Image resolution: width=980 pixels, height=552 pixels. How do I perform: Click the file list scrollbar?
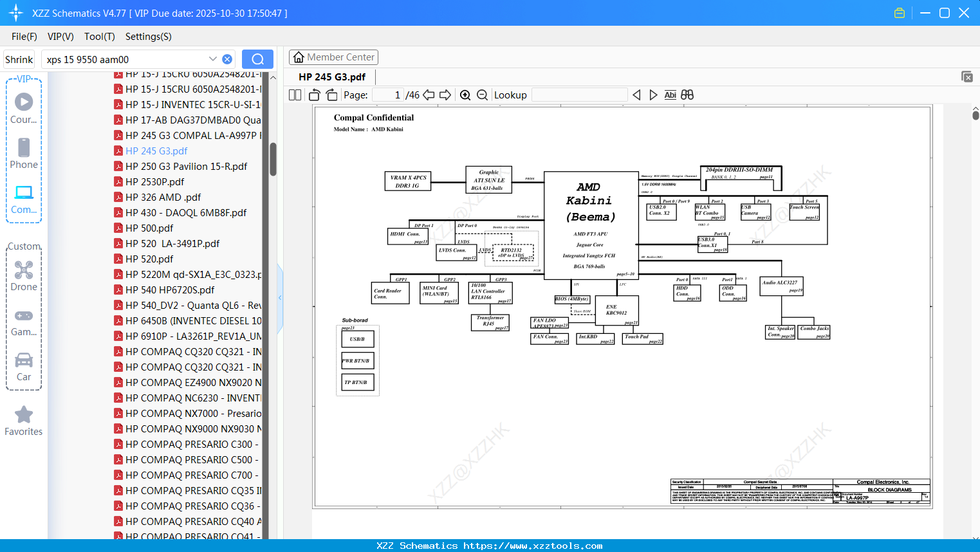(x=273, y=159)
